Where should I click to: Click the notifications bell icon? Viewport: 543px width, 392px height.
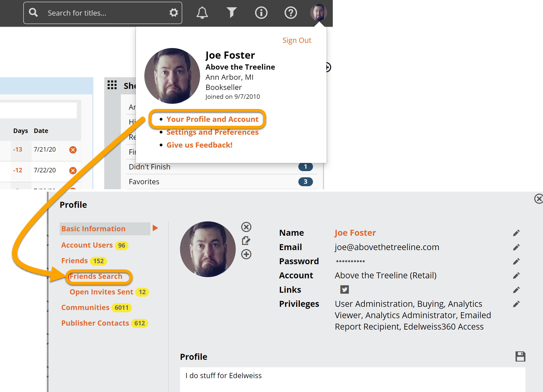click(x=202, y=13)
